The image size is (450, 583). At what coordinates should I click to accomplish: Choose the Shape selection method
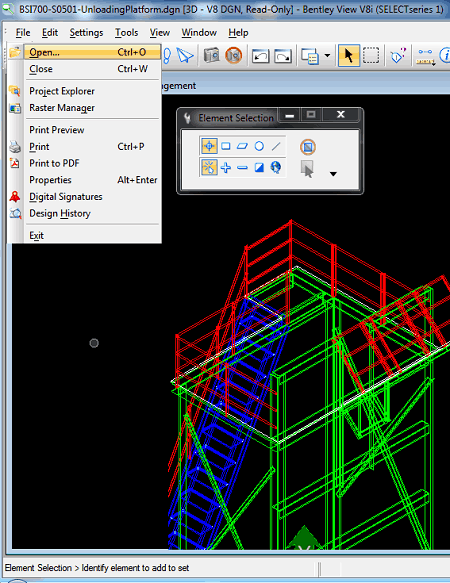(242, 146)
